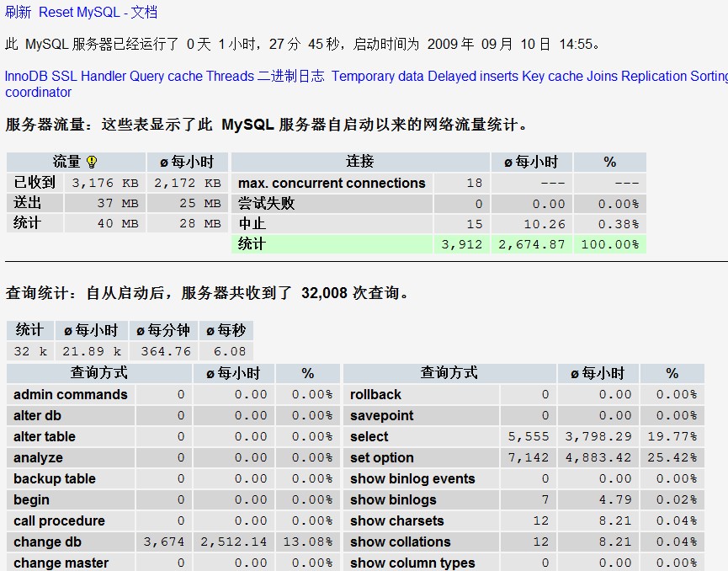728x571 pixels.
Task: Jump to the Handler section link
Action: pyautogui.click(x=104, y=76)
